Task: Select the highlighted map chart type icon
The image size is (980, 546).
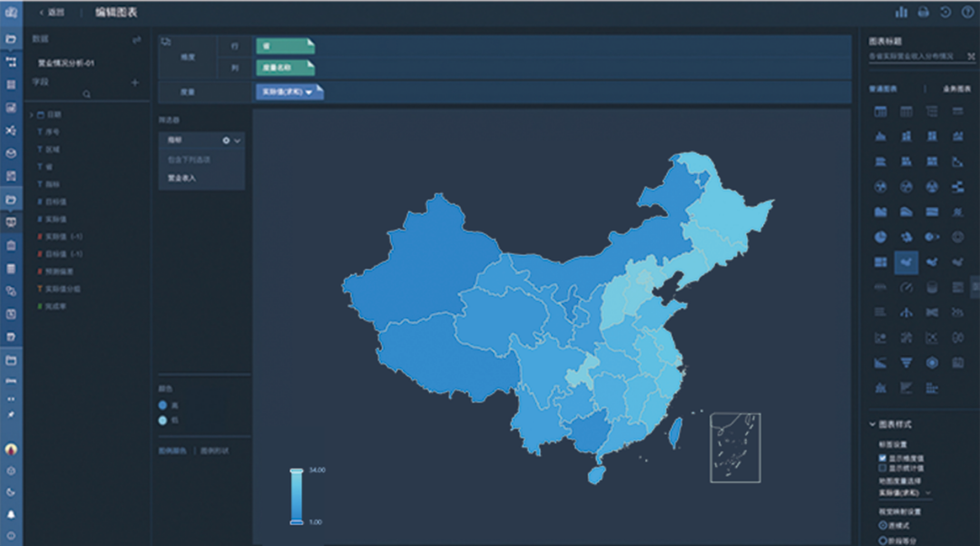Action: [x=906, y=262]
